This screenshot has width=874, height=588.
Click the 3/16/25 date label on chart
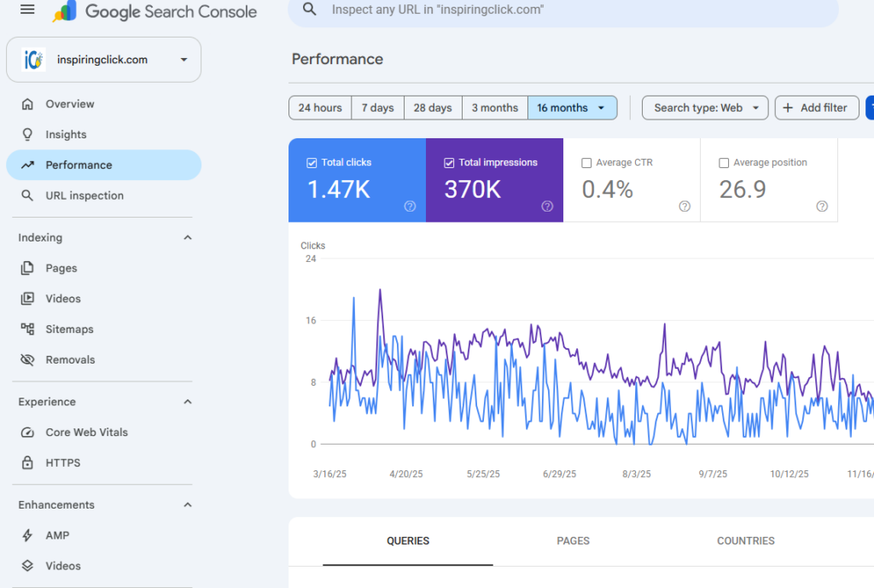[x=329, y=474]
